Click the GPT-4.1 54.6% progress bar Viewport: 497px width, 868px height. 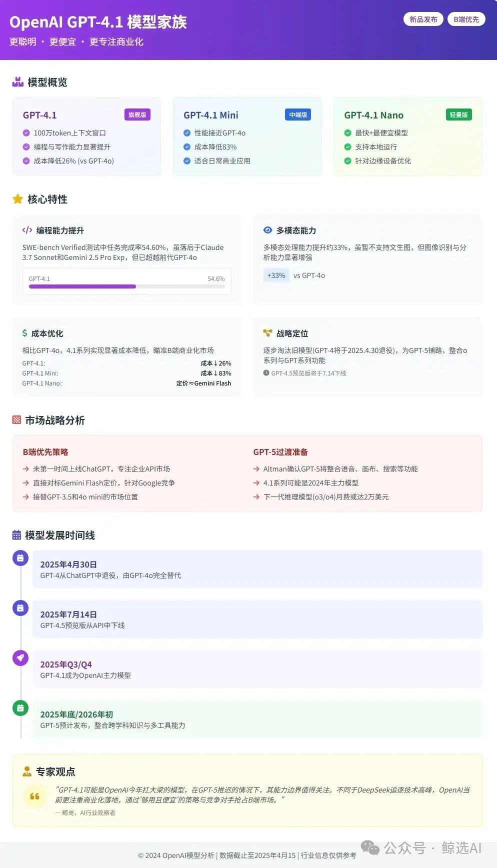[x=126, y=286]
